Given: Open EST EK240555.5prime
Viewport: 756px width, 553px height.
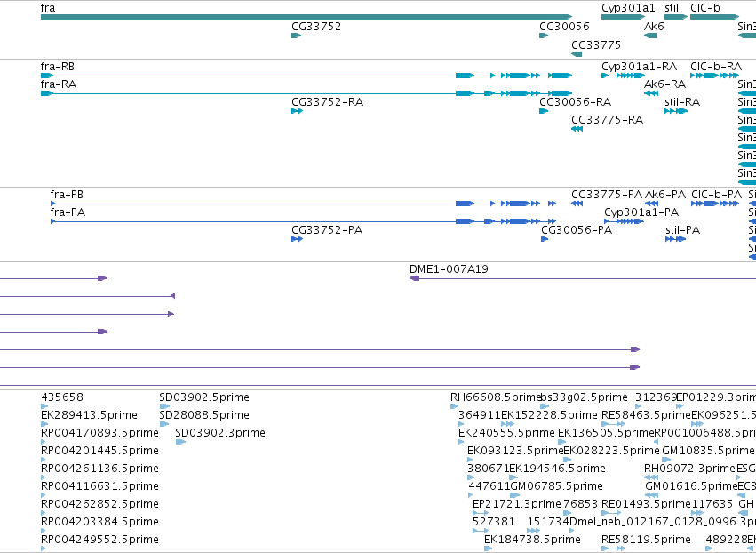Looking at the screenshot, I should [x=461, y=442].
